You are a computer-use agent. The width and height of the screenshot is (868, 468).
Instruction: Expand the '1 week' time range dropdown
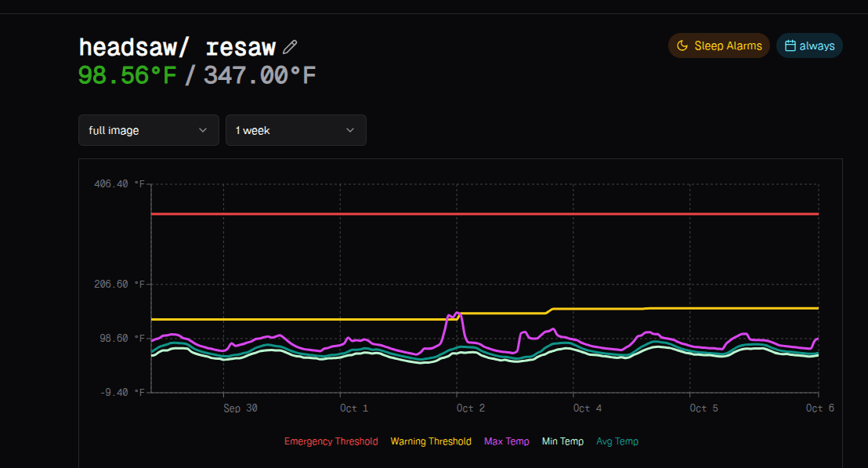pos(295,130)
